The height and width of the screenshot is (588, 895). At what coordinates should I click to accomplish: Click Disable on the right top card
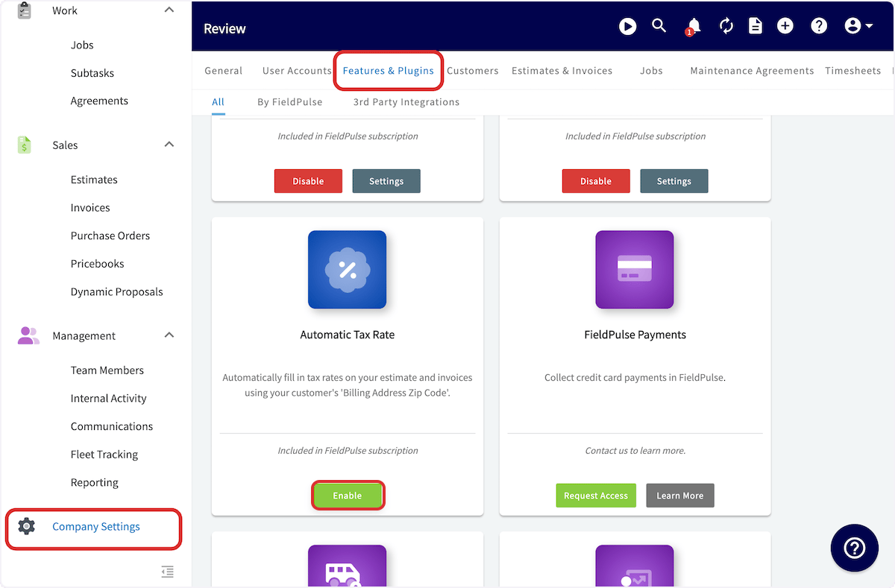[x=596, y=181]
